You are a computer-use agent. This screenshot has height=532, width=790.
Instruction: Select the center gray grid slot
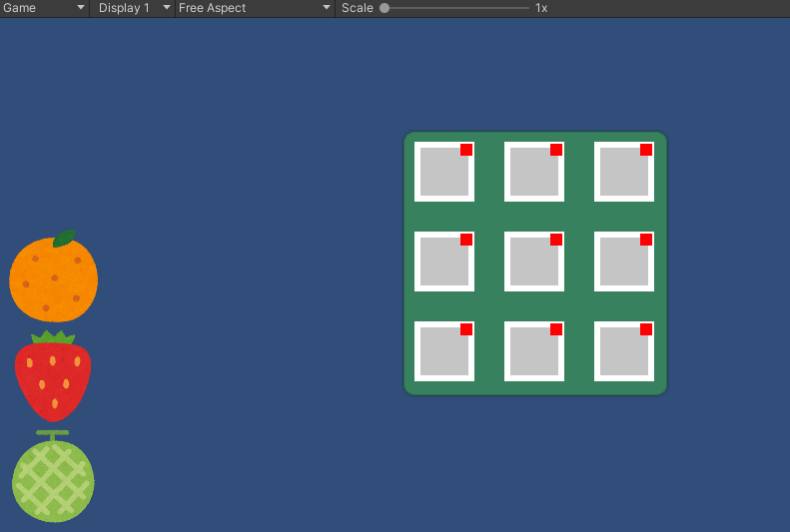[532, 264]
